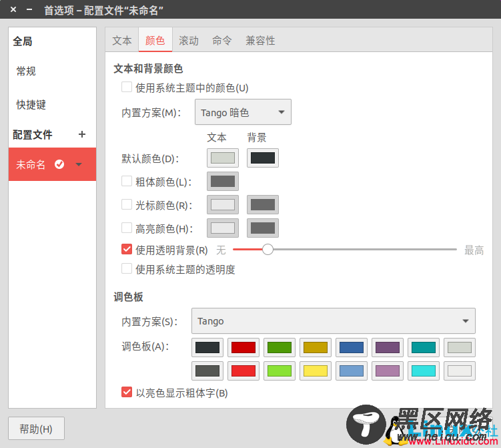Select the 未命名 profile
This screenshot has height=448, width=501.
pyautogui.click(x=53, y=164)
